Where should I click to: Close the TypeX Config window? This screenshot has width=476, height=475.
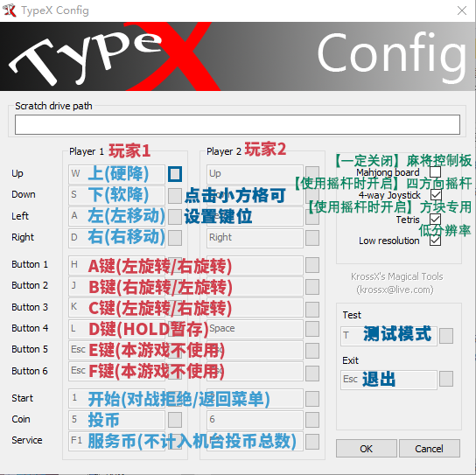tap(462, 10)
